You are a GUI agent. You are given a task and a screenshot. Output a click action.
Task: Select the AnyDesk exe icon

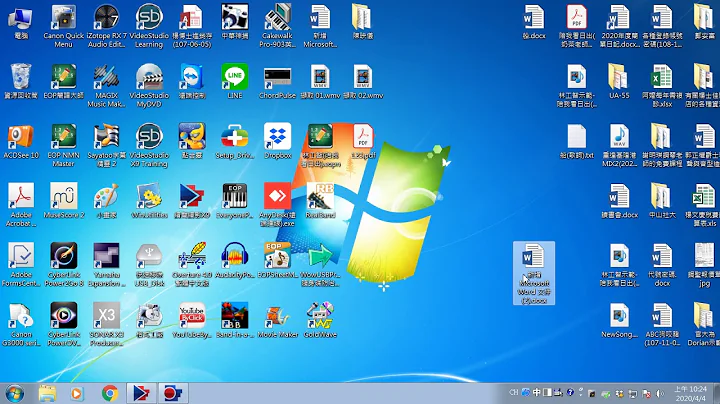[x=277, y=205]
